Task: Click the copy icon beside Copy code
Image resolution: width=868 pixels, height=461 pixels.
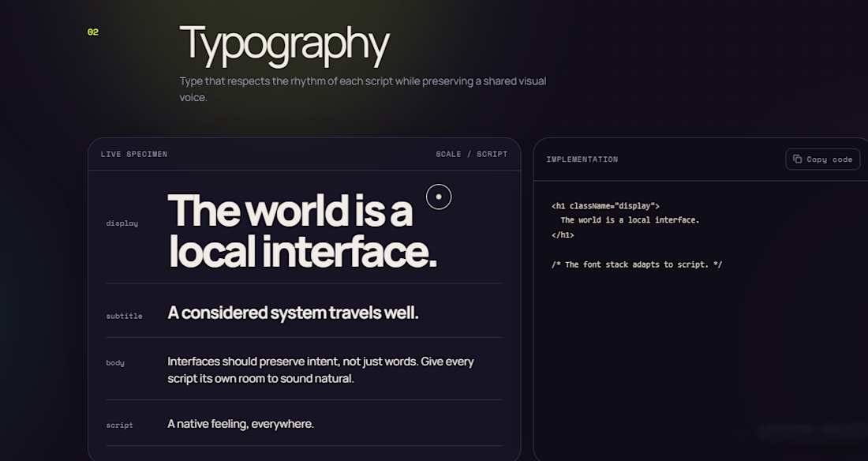Action: pyautogui.click(x=797, y=159)
